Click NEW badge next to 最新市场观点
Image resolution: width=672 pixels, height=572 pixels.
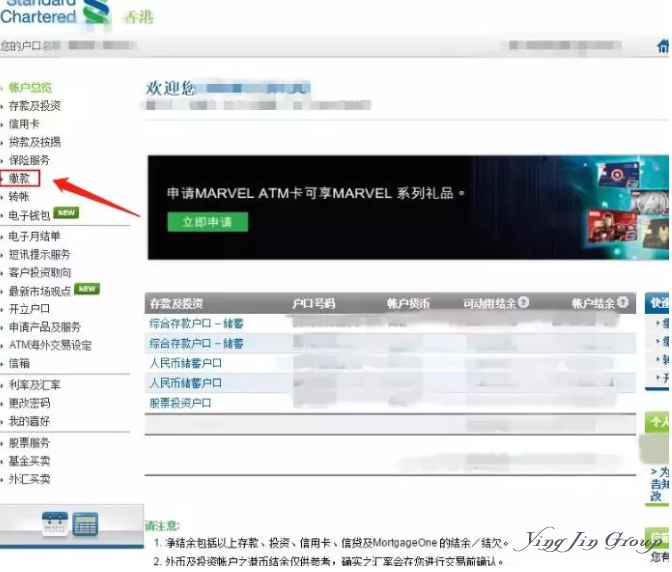pyautogui.click(x=87, y=289)
